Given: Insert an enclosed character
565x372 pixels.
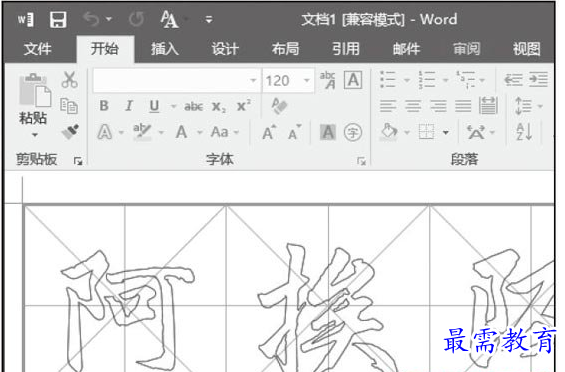Looking at the screenshot, I should pos(353,132).
